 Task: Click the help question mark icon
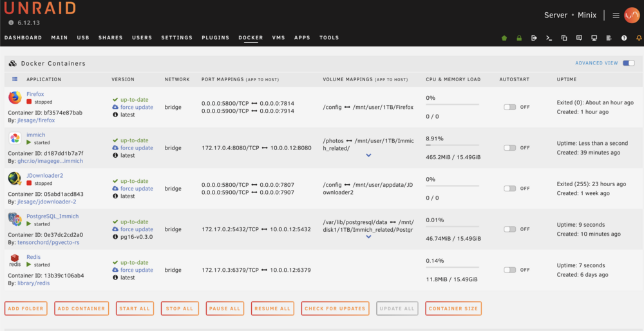point(624,38)
